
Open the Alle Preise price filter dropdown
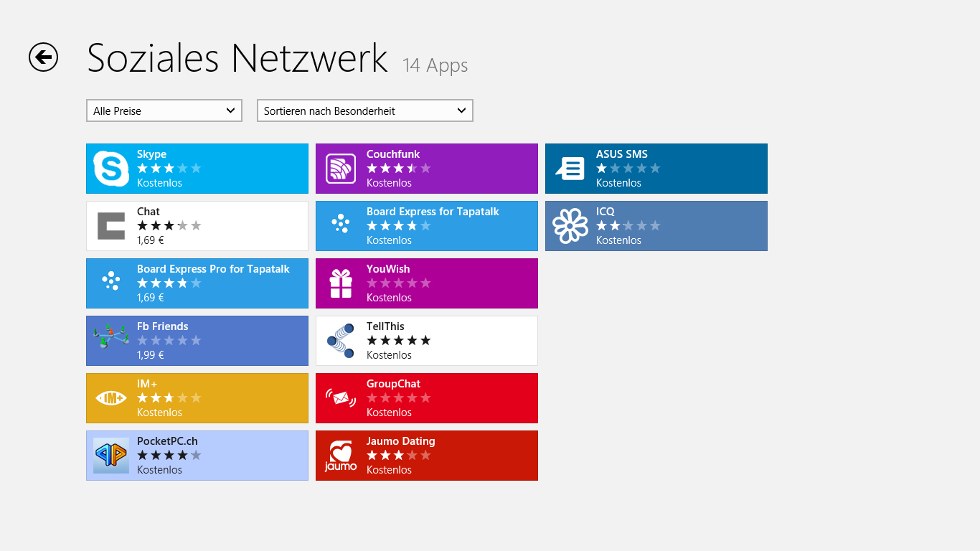tap(164, 110)
